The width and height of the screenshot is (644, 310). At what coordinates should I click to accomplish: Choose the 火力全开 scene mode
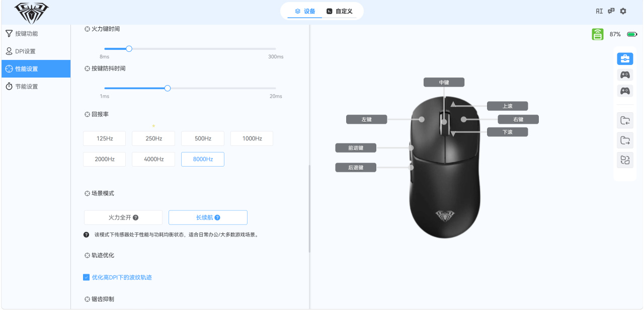coord(123,217)
